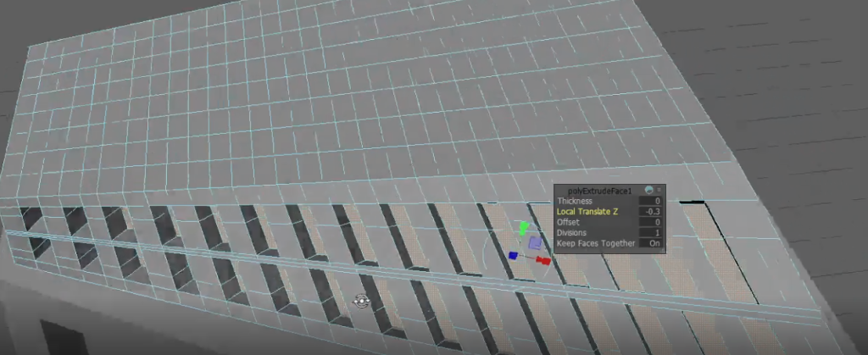Click the round Maya icon in polyExtrudeFace1 header
Viewport: 868px width, 355px height.
click(x=648, y=191)
